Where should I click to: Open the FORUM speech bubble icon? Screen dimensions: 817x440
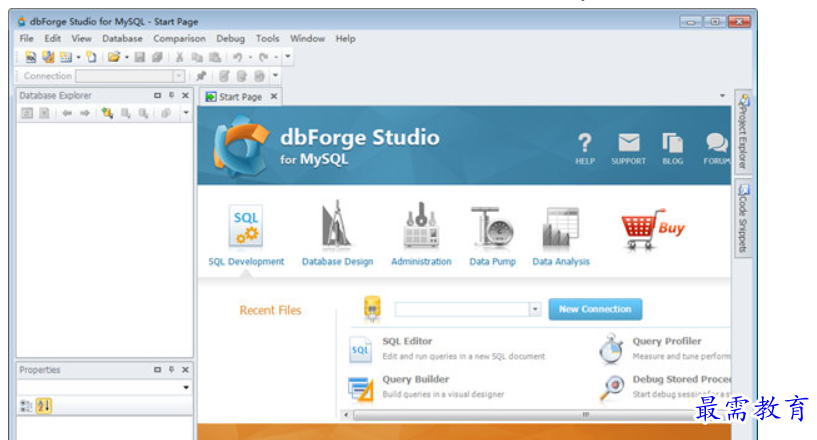pos(717,148)
